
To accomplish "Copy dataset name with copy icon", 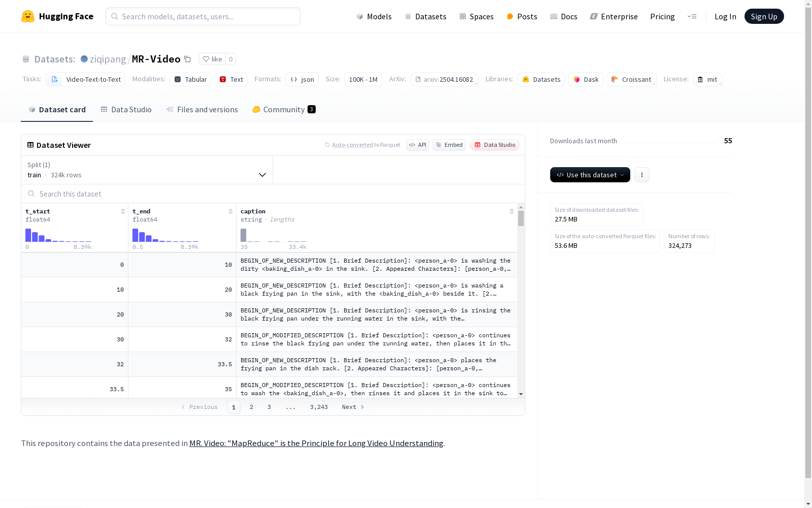I will [x=187, y=59].
